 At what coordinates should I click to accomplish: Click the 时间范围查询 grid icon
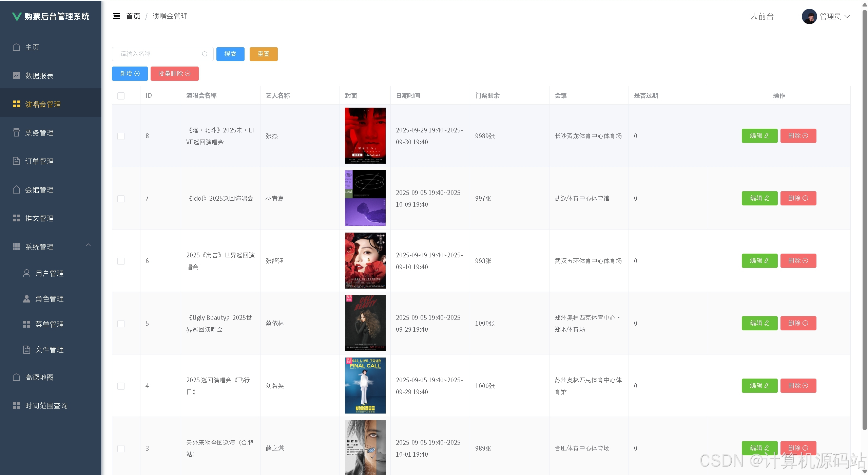coord(16,405)
